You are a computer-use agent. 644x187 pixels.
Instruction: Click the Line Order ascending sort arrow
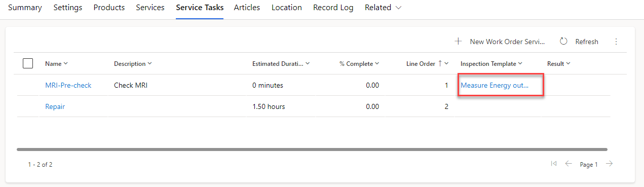[x=440, y=63]
